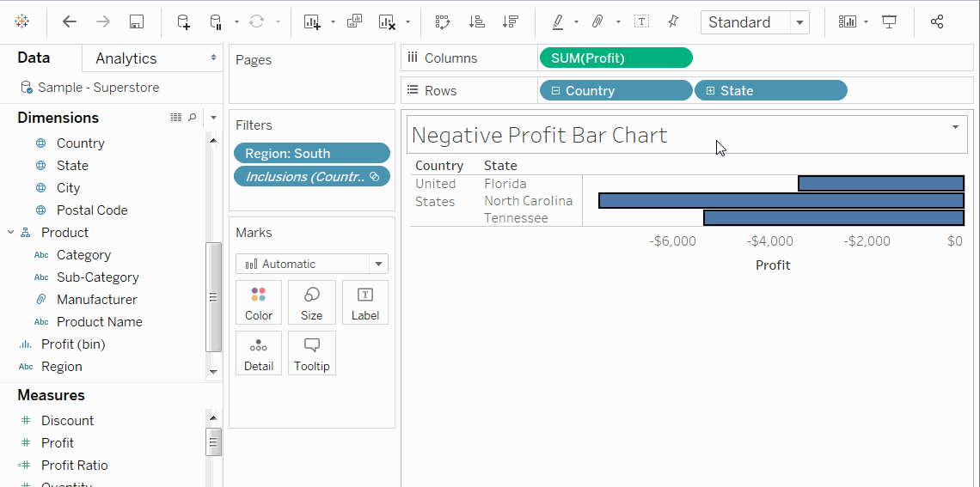This screenshot has height=487, width=980.
Task: Click the Save workbook icon
Action: click(136, 22)
